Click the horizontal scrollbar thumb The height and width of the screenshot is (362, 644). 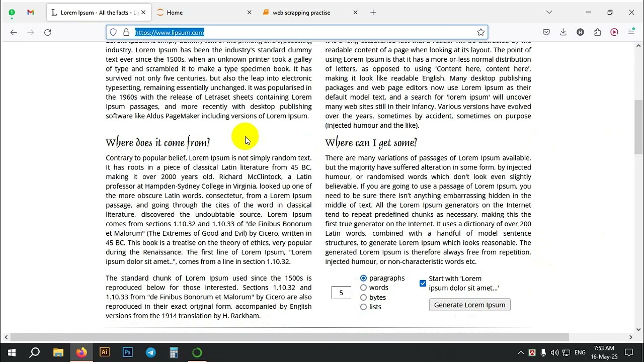(289, 337)
